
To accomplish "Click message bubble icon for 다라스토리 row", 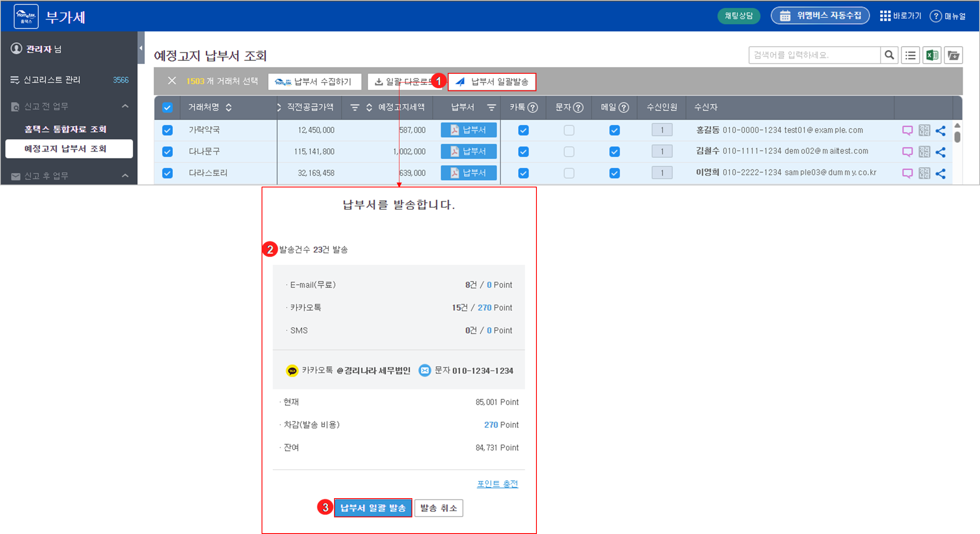I will pos(907,173).
